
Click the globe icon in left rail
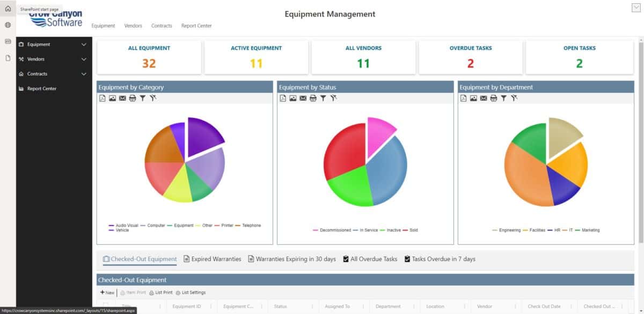pos(8,25)
